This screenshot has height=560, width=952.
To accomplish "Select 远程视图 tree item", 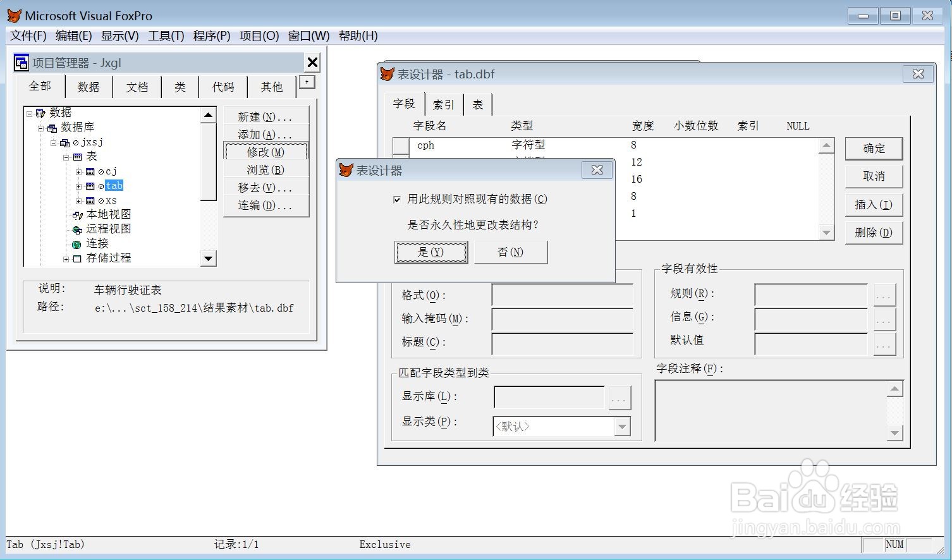I will tap(109, 229).
